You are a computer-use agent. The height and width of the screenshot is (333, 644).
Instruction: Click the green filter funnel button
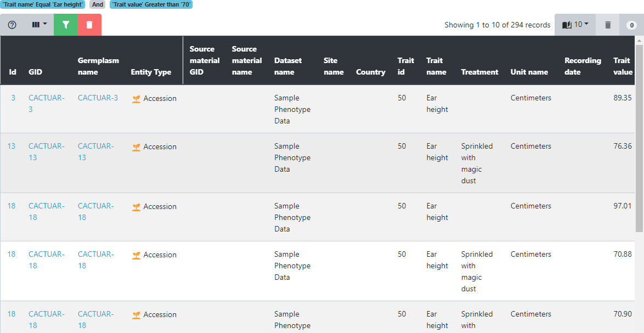pyautogui.click(x=66, y=25)
